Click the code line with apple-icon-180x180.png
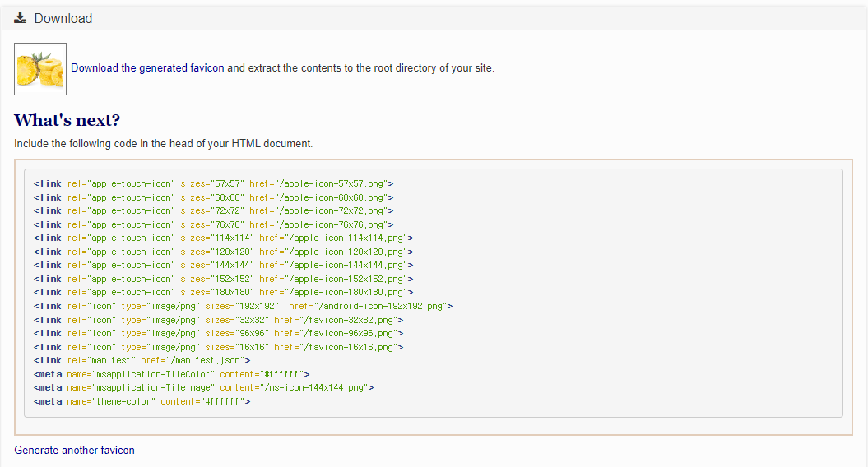868x467 pixels. pos(224,292)
